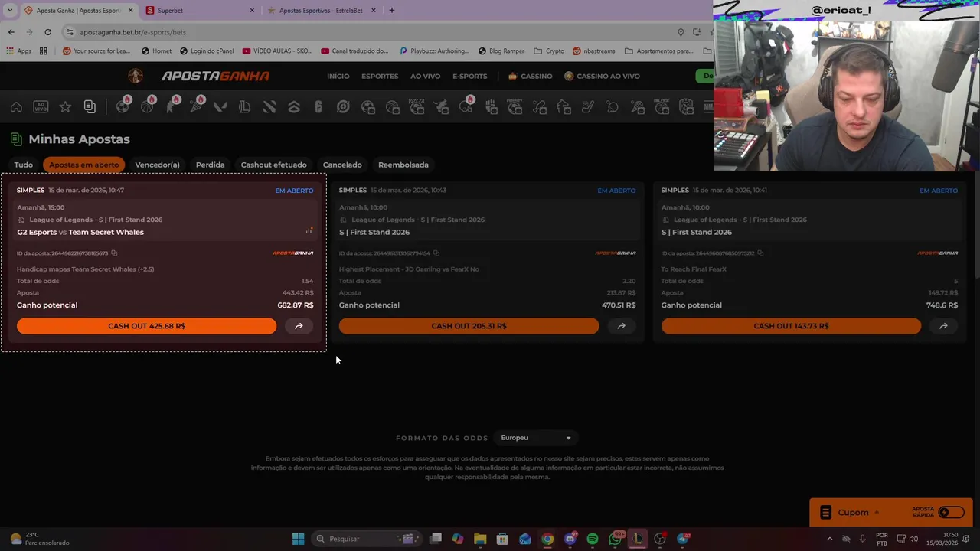980x551 pixels.
Task: Open the CASSINO nav link
Action: click(x=530, y=76)
